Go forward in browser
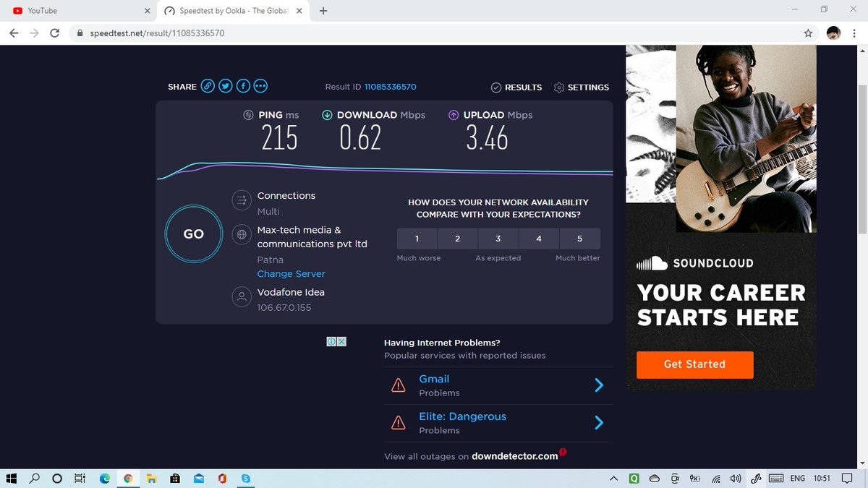 (34, 33)
